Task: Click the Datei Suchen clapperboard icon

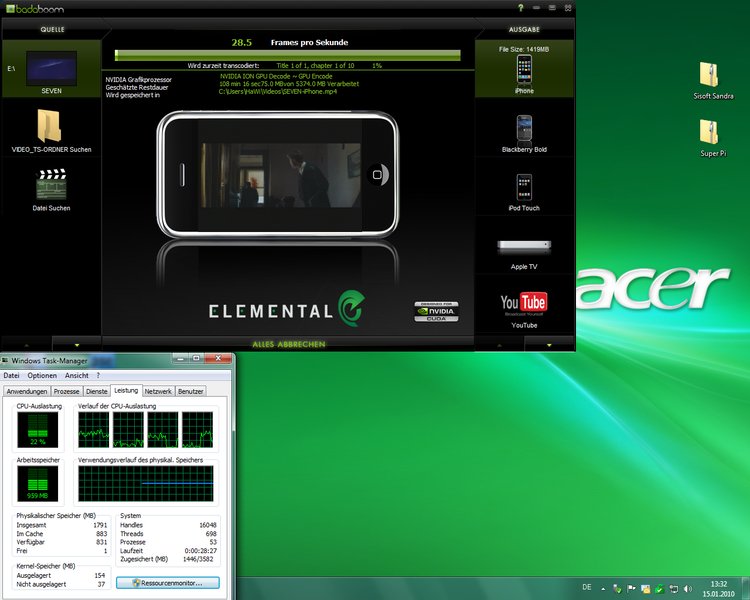Action: point(51,184)
